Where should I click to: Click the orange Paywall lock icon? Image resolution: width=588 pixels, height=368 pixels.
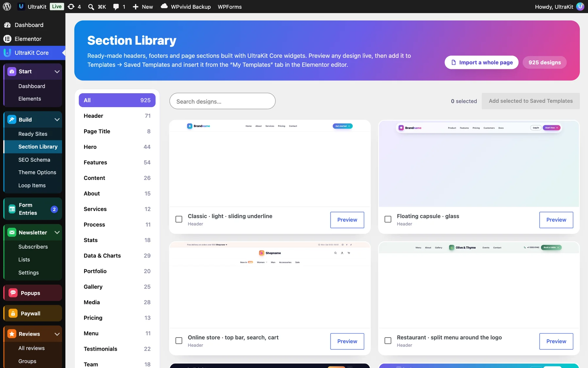click(x=13, y=313)
